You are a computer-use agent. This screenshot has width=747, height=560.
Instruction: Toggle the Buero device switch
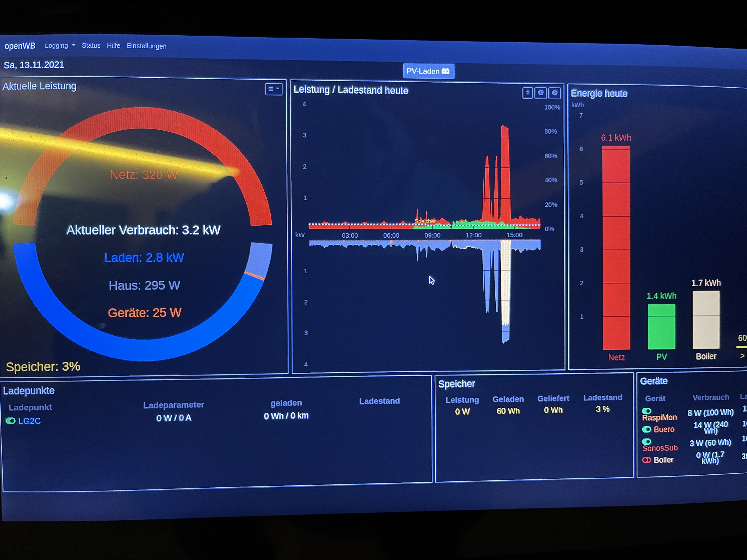point(646,429)
